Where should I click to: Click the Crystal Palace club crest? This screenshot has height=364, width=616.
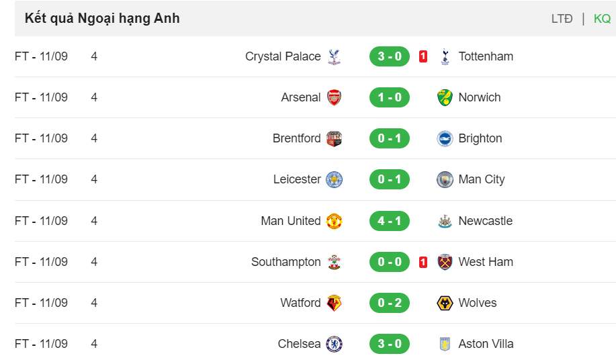coord(335,56)
